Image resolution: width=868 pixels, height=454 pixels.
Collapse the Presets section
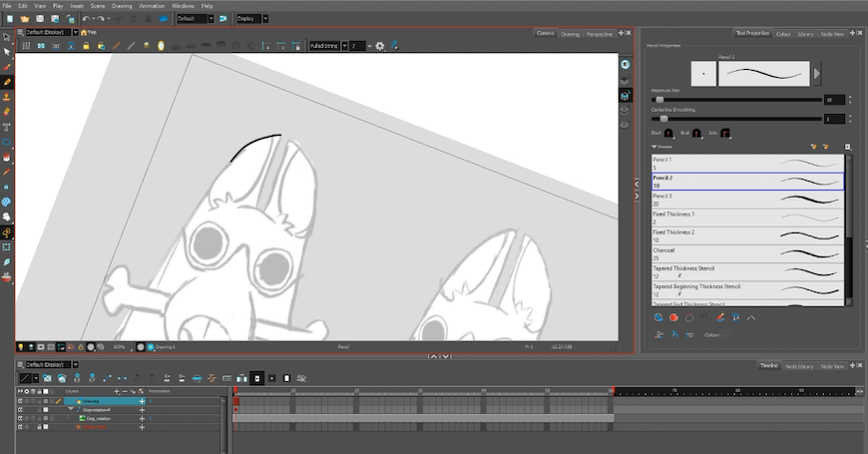click(654, 147)
